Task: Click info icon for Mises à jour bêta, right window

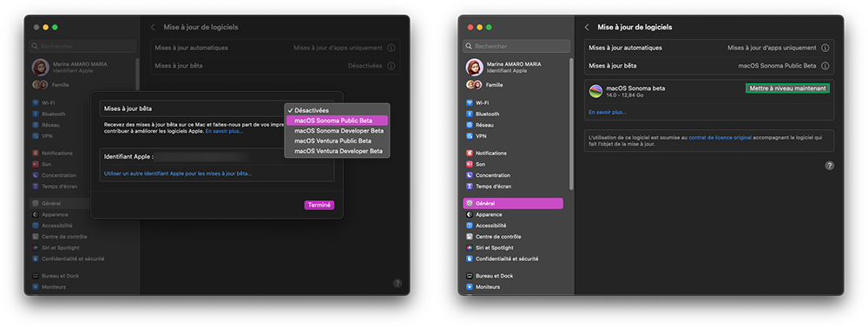Action: [x=825, y=66]
